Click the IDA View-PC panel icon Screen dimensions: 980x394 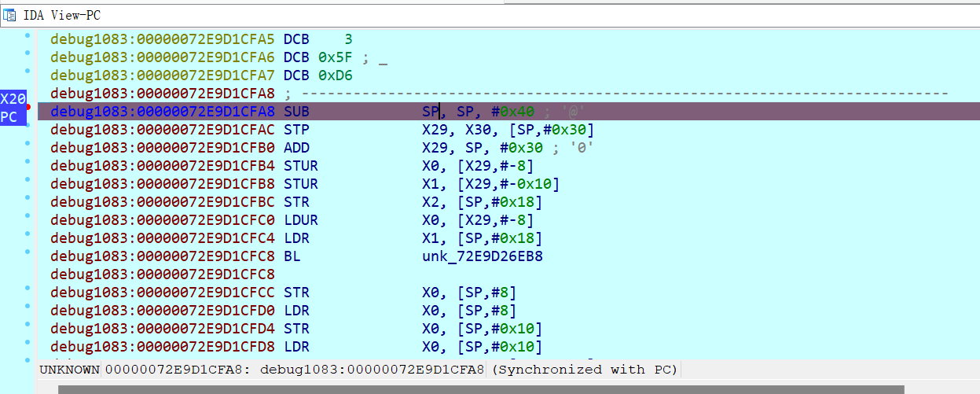[x=9, y=15]
